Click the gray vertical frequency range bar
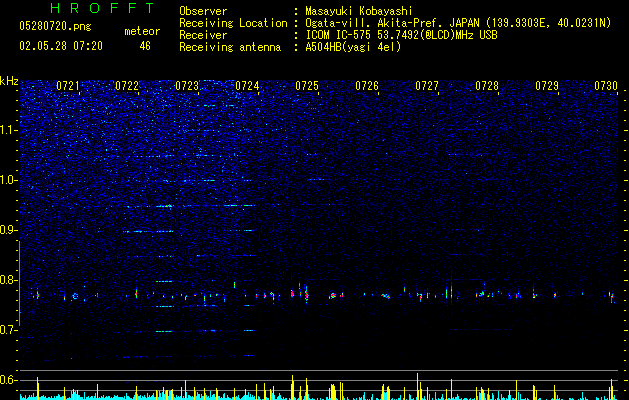 tap(19, 283)
